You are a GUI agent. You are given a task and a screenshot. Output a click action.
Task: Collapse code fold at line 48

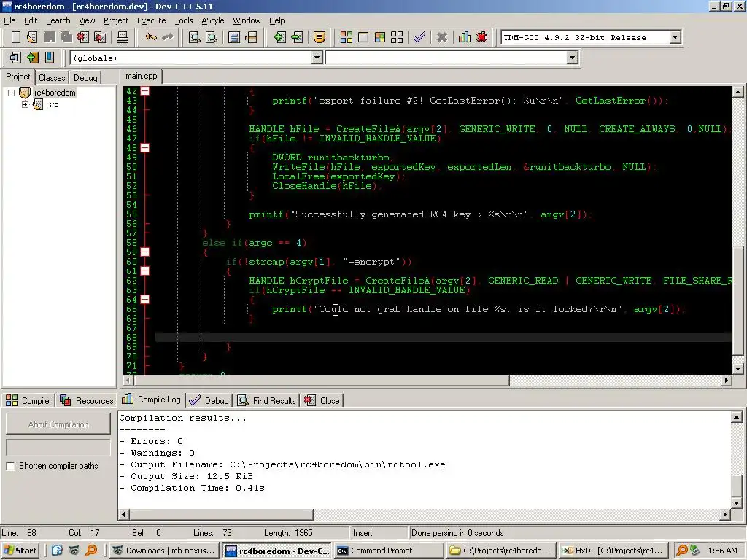(x=145, y=147)
